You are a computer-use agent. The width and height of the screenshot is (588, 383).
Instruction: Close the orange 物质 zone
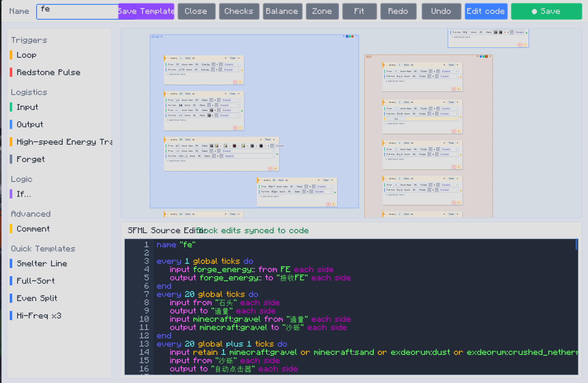coord(490,56)
